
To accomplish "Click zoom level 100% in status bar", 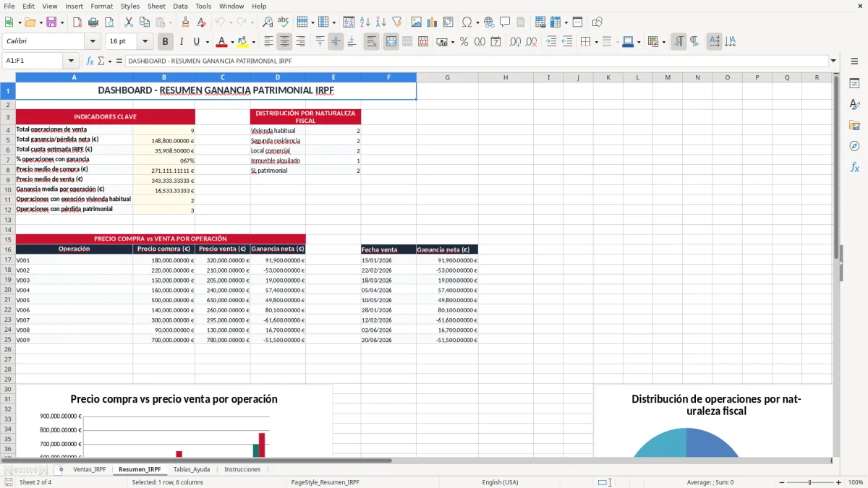I will pos(856,482).
